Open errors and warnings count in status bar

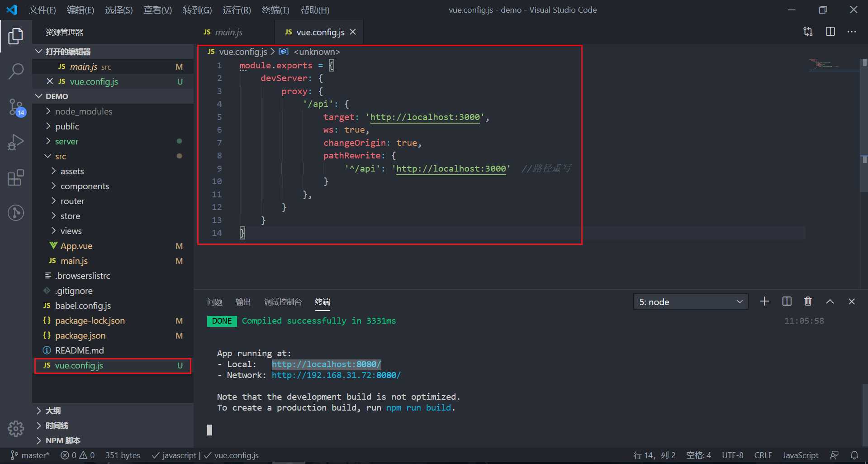[x=77, y=455]
